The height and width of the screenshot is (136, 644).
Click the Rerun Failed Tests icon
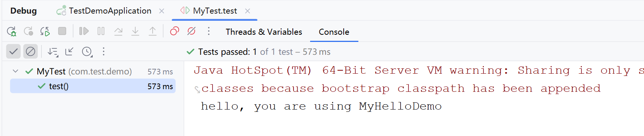28,31
